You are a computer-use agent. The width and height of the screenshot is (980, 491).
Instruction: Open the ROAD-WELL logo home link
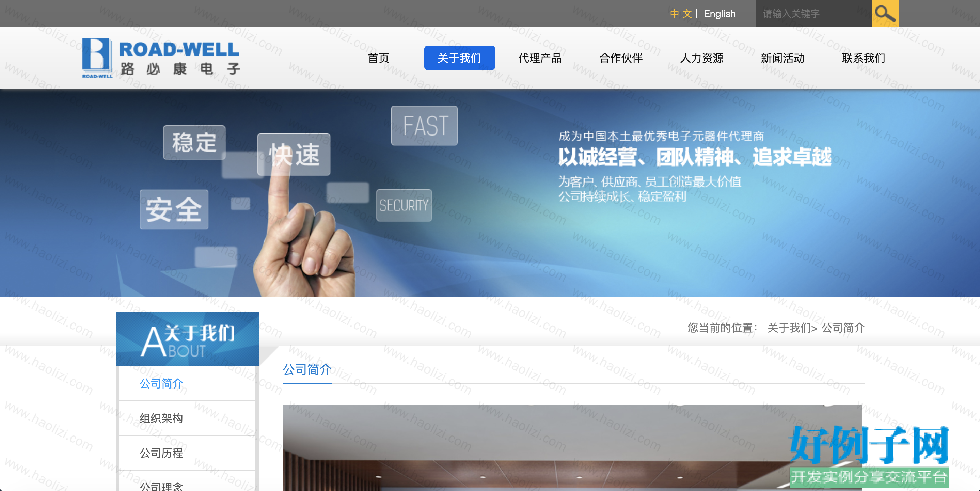click(x=160, y=58)
